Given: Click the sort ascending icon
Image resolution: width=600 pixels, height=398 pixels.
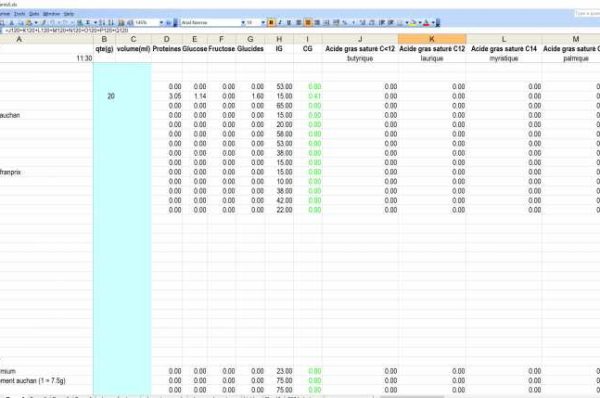Looking at the screenshot, I should click(102, 23).
